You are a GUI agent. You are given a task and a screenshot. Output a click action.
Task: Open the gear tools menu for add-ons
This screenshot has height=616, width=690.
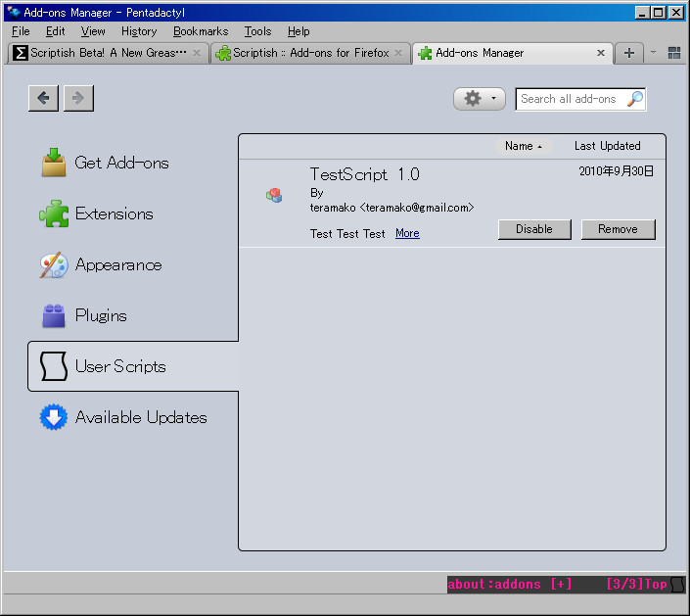tap(480, 99)
